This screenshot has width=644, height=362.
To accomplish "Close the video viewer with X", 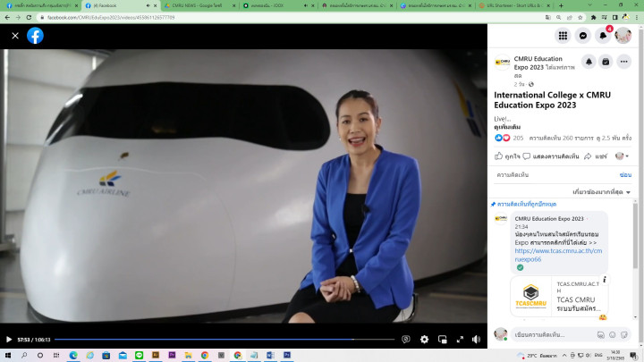I will coord(15,36).
